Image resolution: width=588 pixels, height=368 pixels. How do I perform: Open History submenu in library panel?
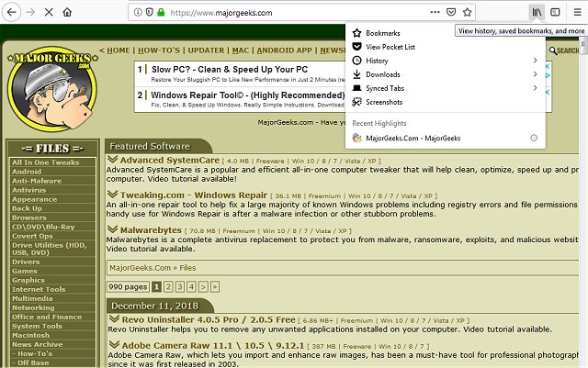tap(445, 61)
